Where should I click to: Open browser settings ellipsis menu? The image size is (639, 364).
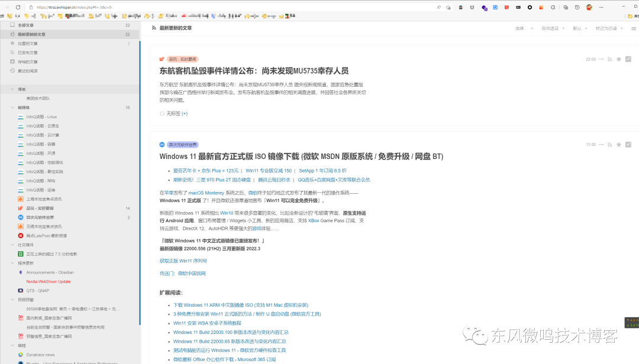click(x=601, y=7)
